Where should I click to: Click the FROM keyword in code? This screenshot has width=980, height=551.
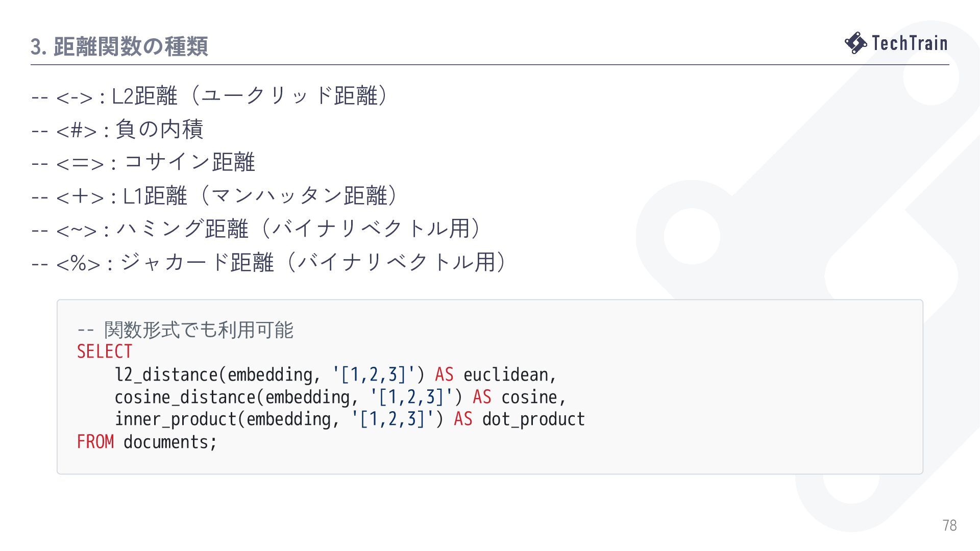[95, 442]
